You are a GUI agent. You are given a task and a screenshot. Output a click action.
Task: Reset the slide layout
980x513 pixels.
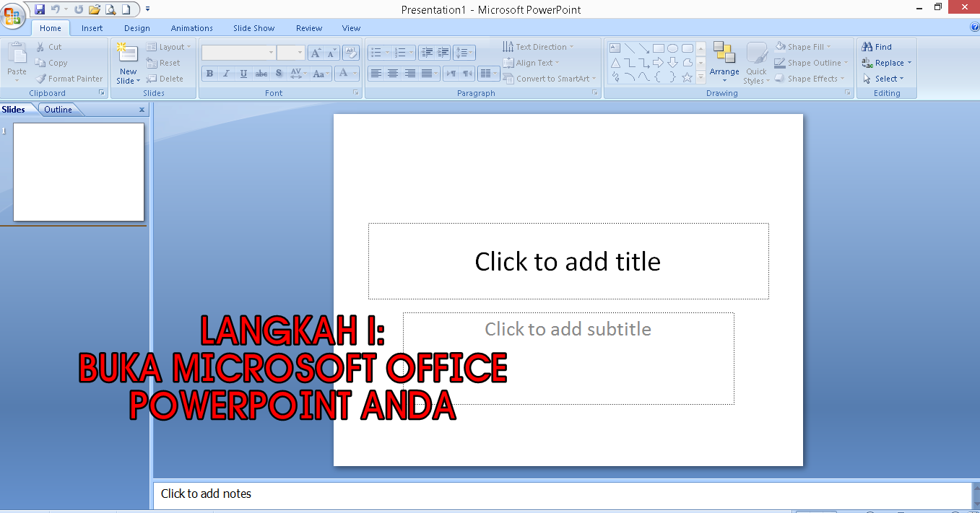point(164,63)
